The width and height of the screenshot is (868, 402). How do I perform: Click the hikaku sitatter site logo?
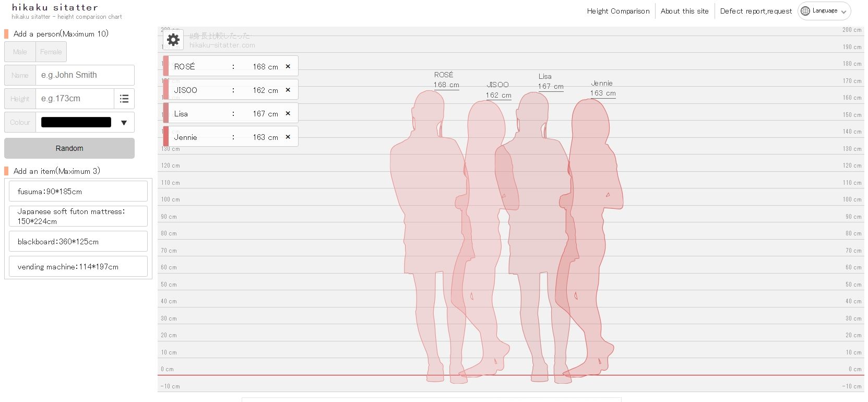pos(55,7)
